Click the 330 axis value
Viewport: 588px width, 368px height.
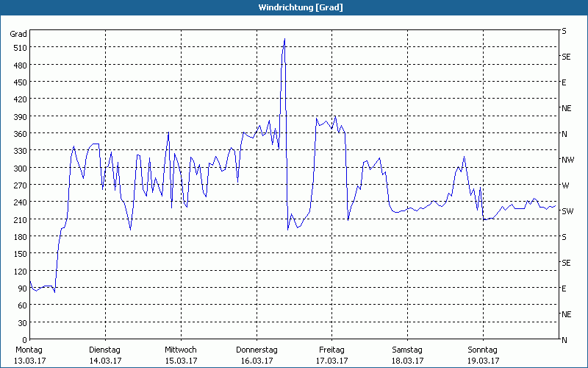point(21,151)
